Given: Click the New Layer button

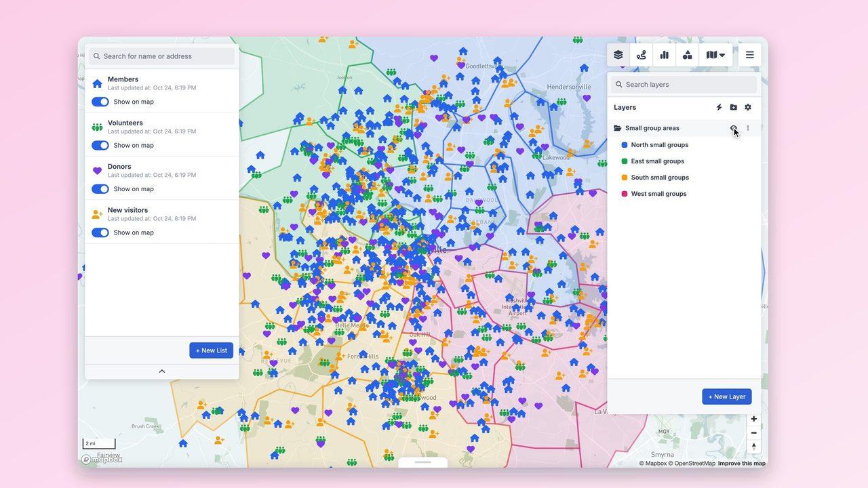Looking at the screenshot, I should tap(727, 396).
